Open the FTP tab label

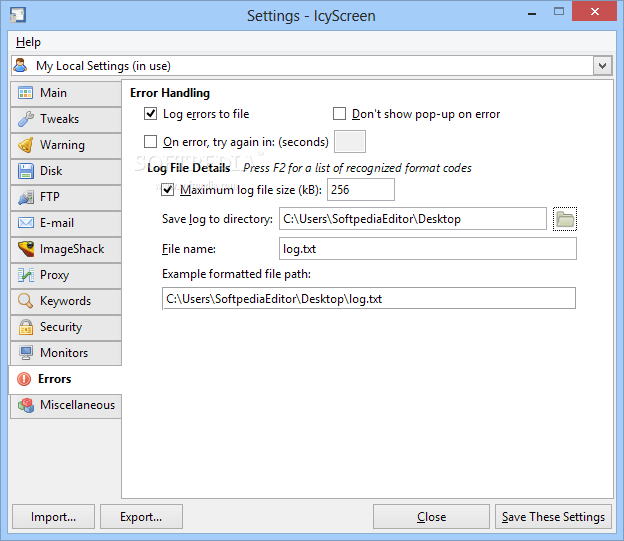(50, 197)
